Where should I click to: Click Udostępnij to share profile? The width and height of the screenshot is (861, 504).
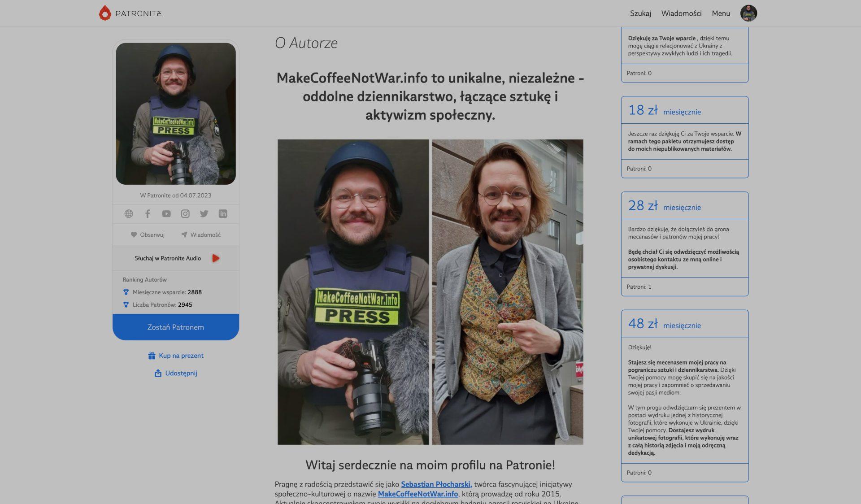pyautogui.click(x=176, y=373)
